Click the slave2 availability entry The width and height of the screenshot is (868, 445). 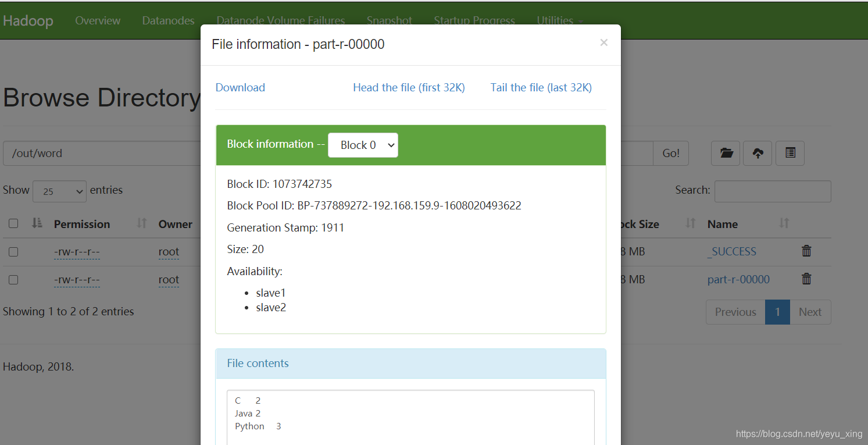tap(271, 307)
